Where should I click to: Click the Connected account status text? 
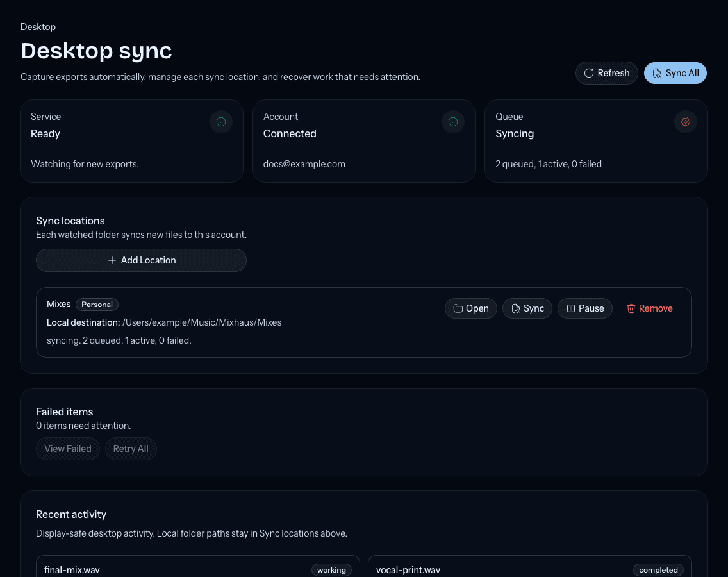290,134
